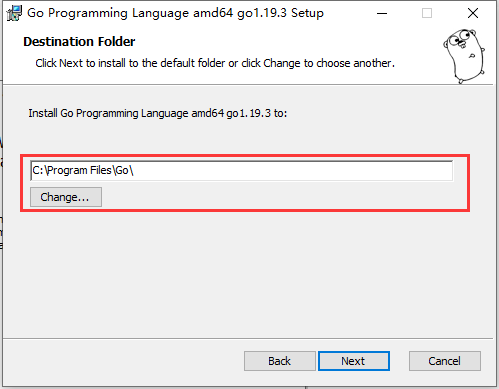Click the installer package icon in title bar

click(x=14, y=13)
